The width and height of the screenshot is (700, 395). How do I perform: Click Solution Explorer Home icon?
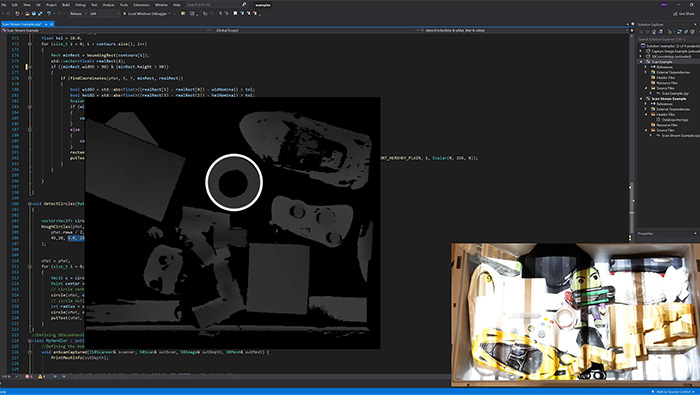pos(654,32)
